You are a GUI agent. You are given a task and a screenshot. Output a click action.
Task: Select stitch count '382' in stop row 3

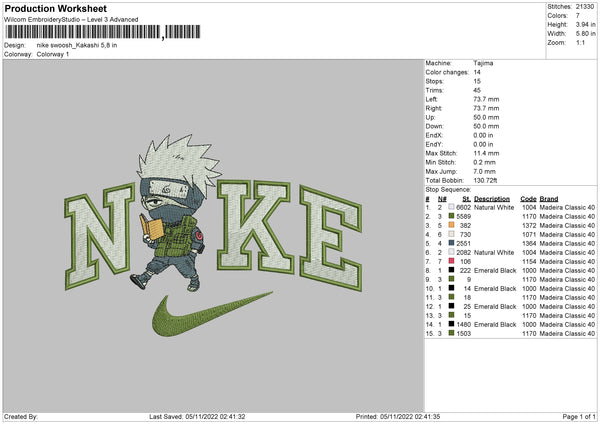[x=465, y=225]
